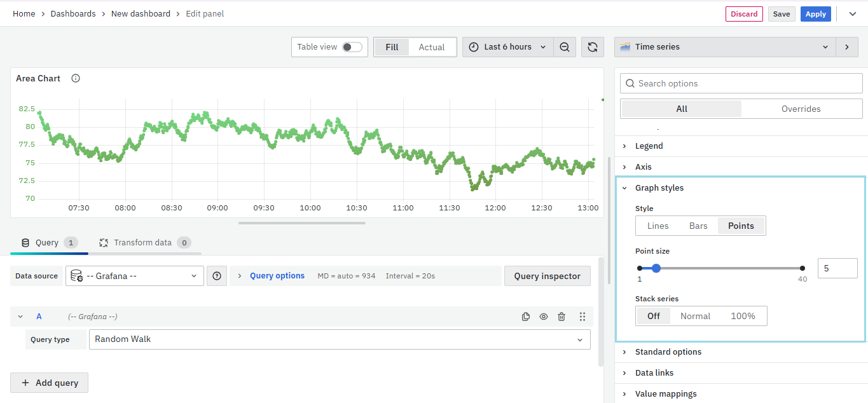This screenshot has width=868, height=403.
Task: Click the refresh dashboard icon
Action: point(592,47)
